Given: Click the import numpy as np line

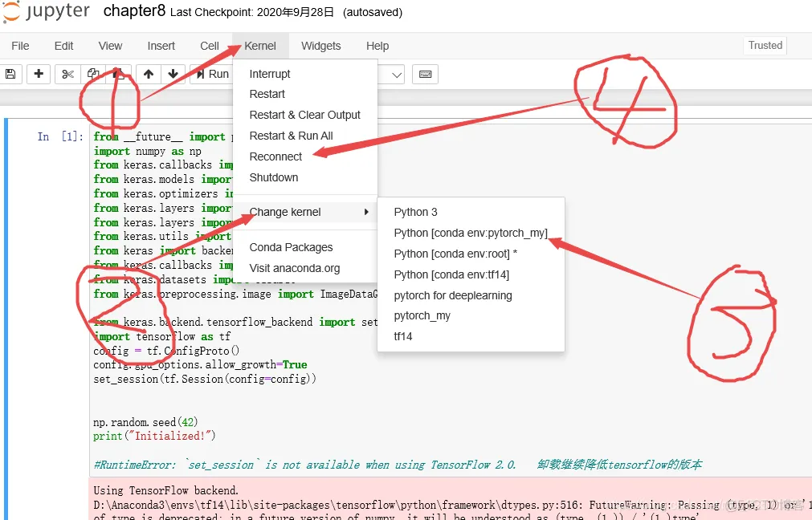Looking at the screenshot, I should (x=148, y=151).
